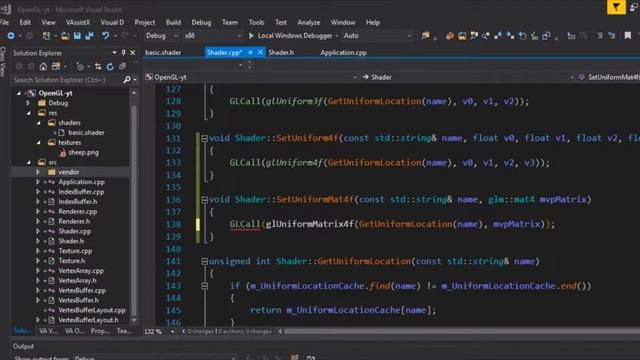640x360 pixels.
Task: Click the bookmark icon in the toolbar
Action: pyautogui.click(x=628, y=36)
